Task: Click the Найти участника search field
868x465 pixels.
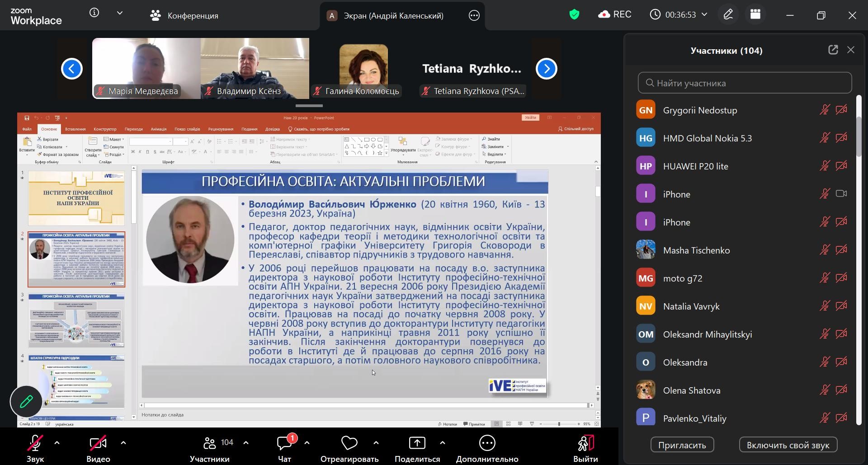Action: tap(745, 83)
